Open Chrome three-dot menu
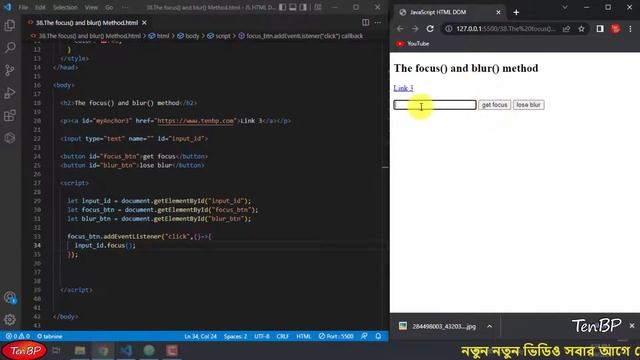Screen dimensions: 640x360 pyautogui.click(x=631, y=29)
